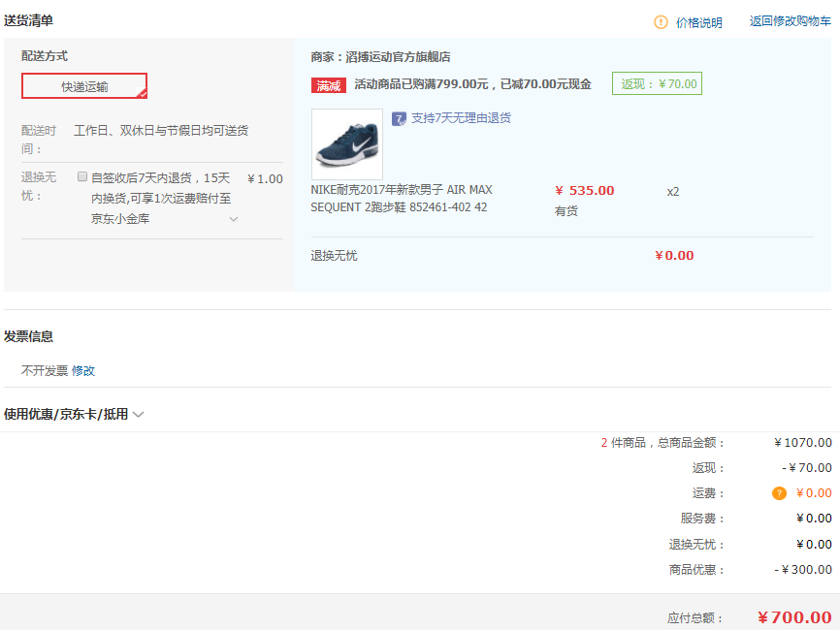Click the 应付总额 ¥700.00 amount
Image resolution: width=840 pixels, height=630 pixels.
794,617
